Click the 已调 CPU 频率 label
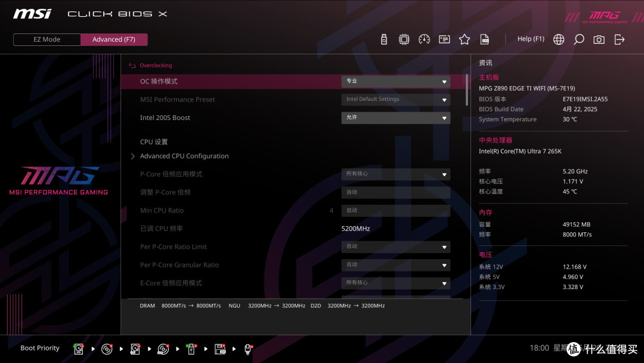 (162, 229)
